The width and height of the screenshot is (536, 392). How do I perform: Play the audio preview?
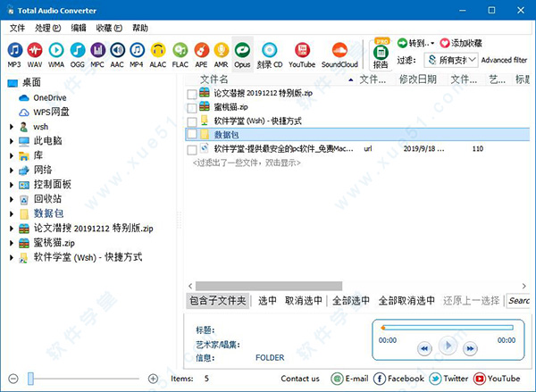tap(448, 346)
